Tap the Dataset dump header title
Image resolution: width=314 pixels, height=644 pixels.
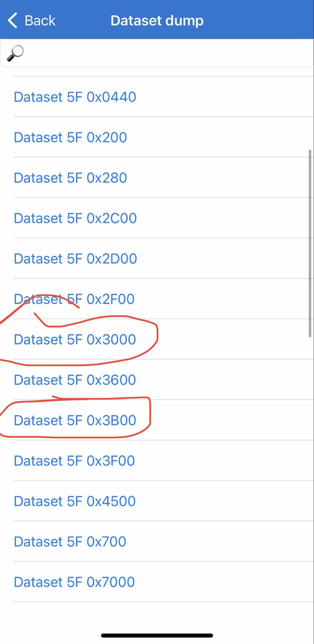[x=157, y=21]
